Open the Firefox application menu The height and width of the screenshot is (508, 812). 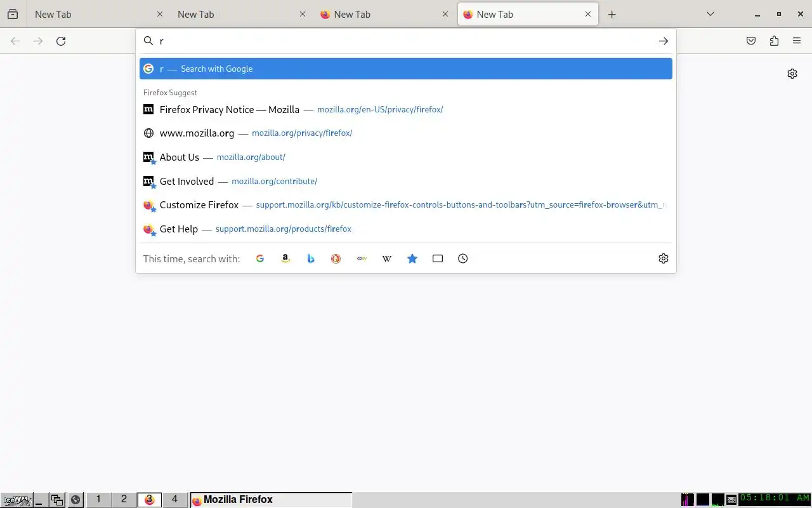(797, 41)
